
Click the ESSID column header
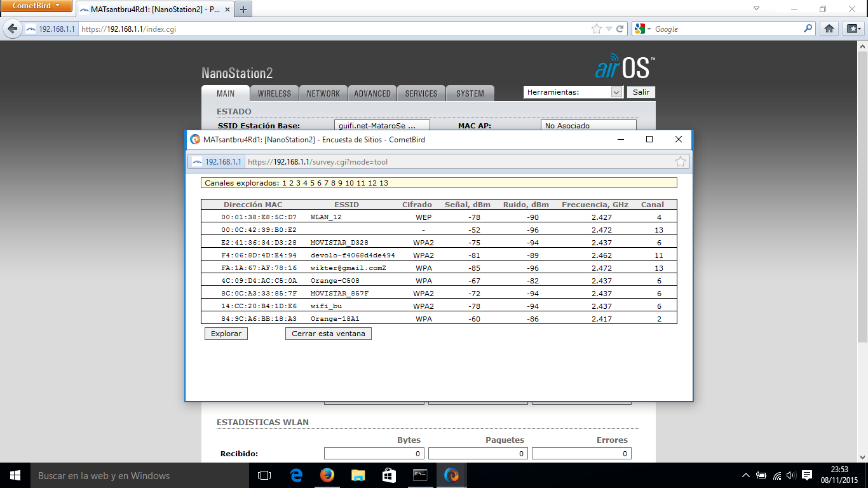(x=346, y=205)
